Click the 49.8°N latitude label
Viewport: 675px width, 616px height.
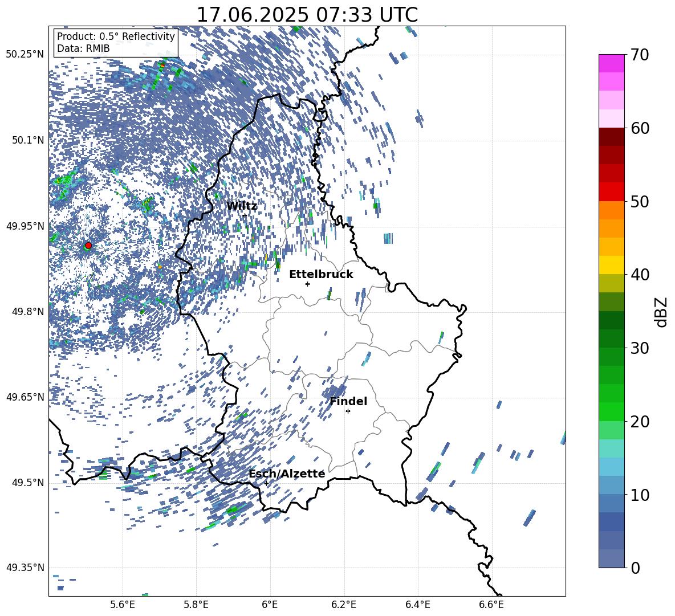28,312
